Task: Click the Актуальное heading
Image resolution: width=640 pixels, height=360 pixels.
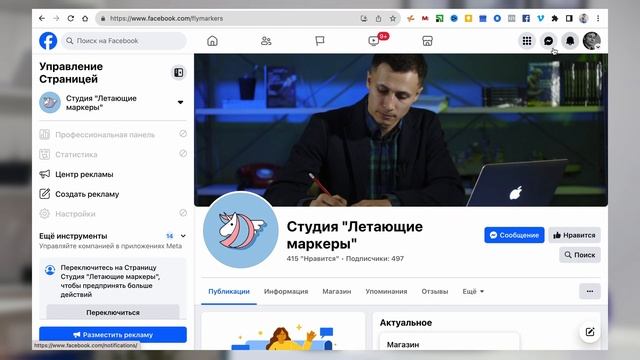Action: (x=406, y=322)
